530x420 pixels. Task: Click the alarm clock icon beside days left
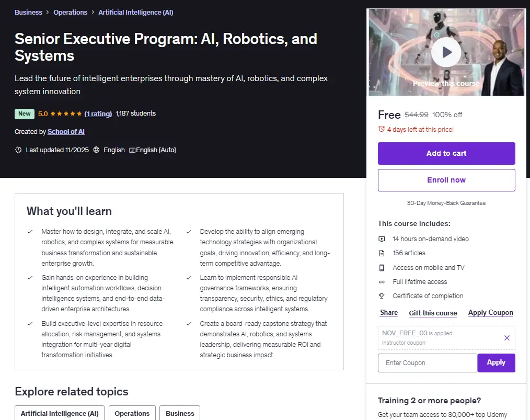click(x=381, y=129)
